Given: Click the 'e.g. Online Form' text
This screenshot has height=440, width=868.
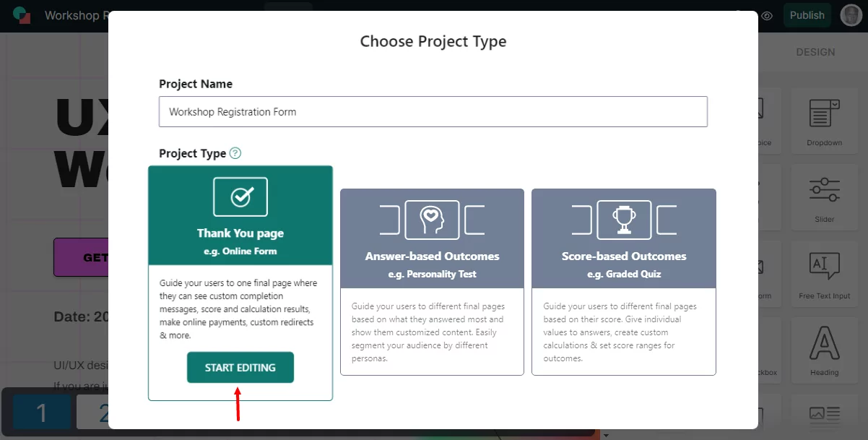Looking at the screenshot, I should (240, 251).
